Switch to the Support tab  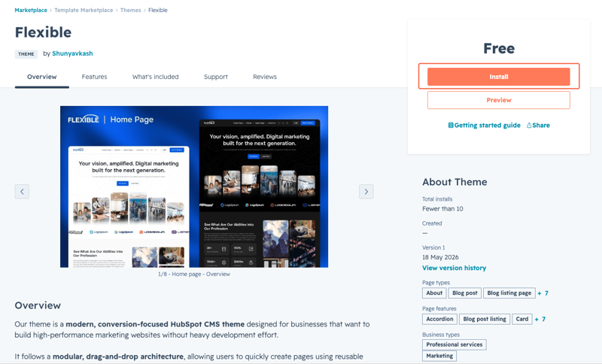coord(216,77)
